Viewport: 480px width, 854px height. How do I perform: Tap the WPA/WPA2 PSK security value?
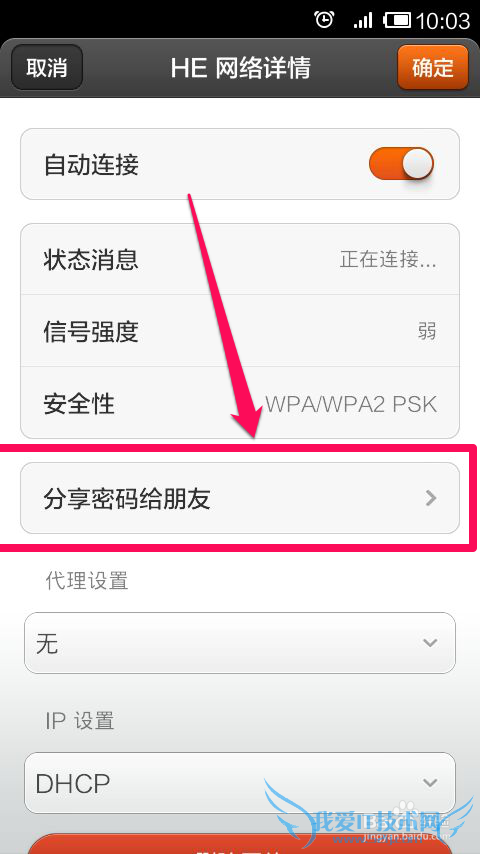tap(351, 404)
